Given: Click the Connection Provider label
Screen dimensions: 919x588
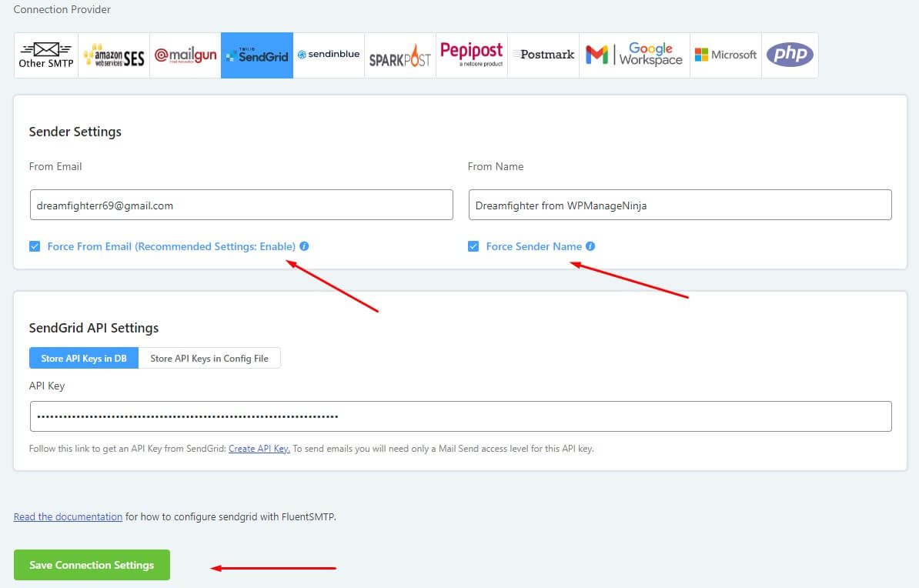Looking at the screenshot, I should pyautogui.click(x=62, y=9).
